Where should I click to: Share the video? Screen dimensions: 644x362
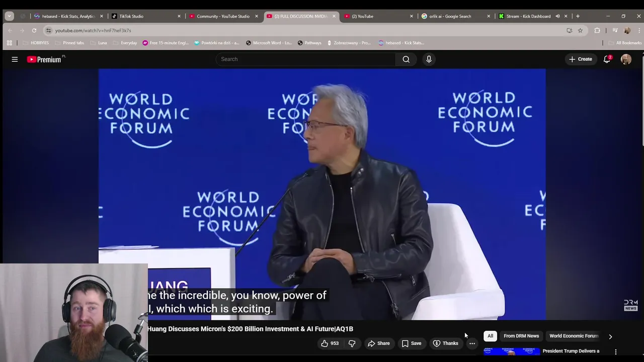click(379, 343)
